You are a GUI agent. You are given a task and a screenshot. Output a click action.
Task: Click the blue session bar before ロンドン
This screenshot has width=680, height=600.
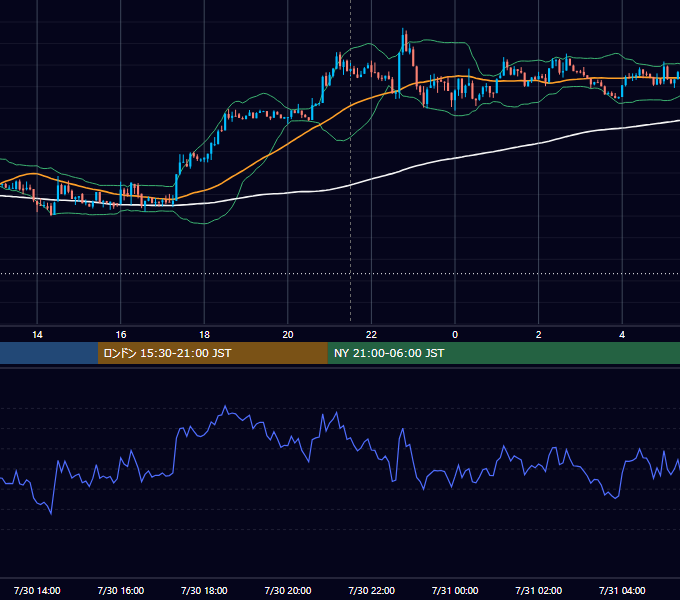click(x=49, y=353)
